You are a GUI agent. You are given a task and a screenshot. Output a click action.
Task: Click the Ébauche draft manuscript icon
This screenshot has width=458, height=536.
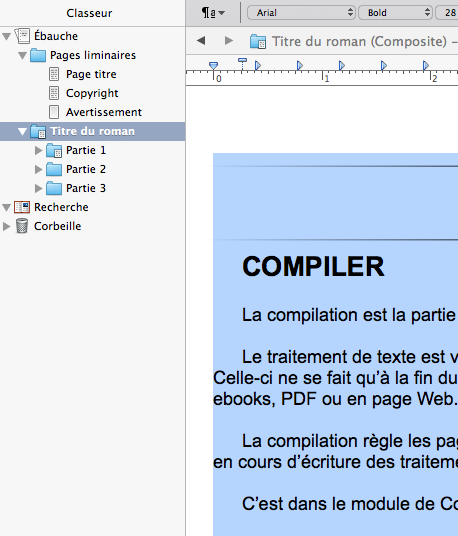tap(22, 36)
